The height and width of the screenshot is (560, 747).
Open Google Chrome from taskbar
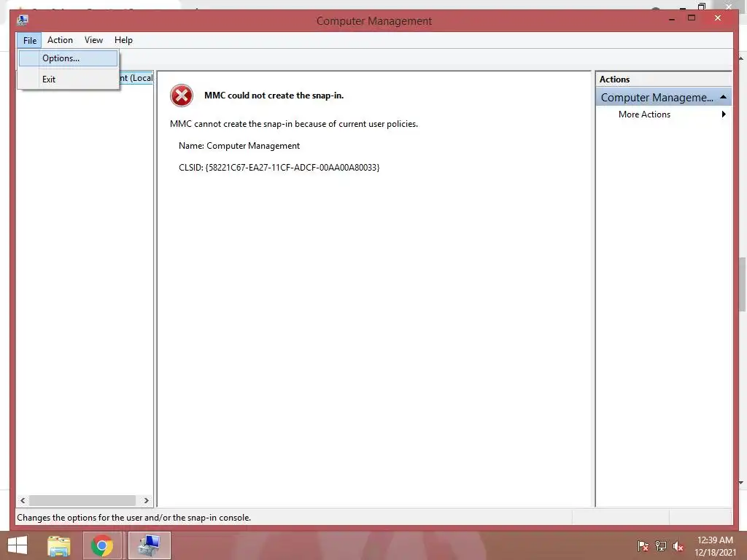102,545
